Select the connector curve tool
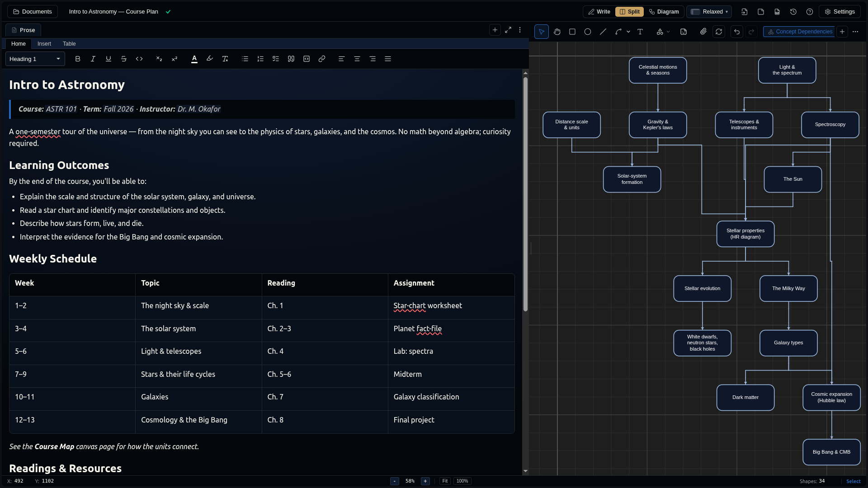The height and width of the screenshot is (488, 868). pyautogui.click(x=618, y=32)
